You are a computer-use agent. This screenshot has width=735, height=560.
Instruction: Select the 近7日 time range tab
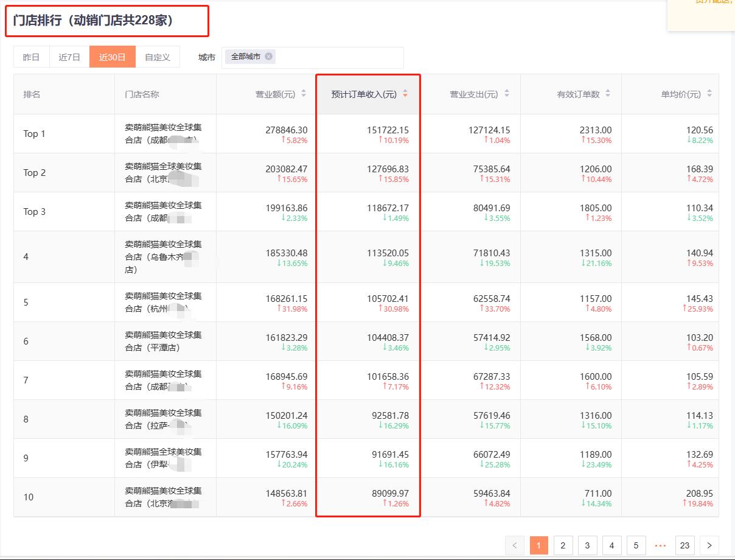tap(69, 57)
